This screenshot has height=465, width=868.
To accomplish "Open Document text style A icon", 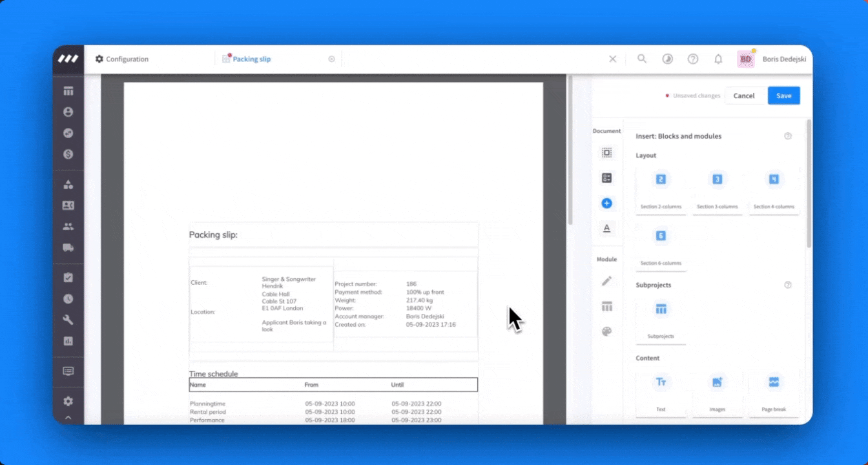I will point(606,228).
